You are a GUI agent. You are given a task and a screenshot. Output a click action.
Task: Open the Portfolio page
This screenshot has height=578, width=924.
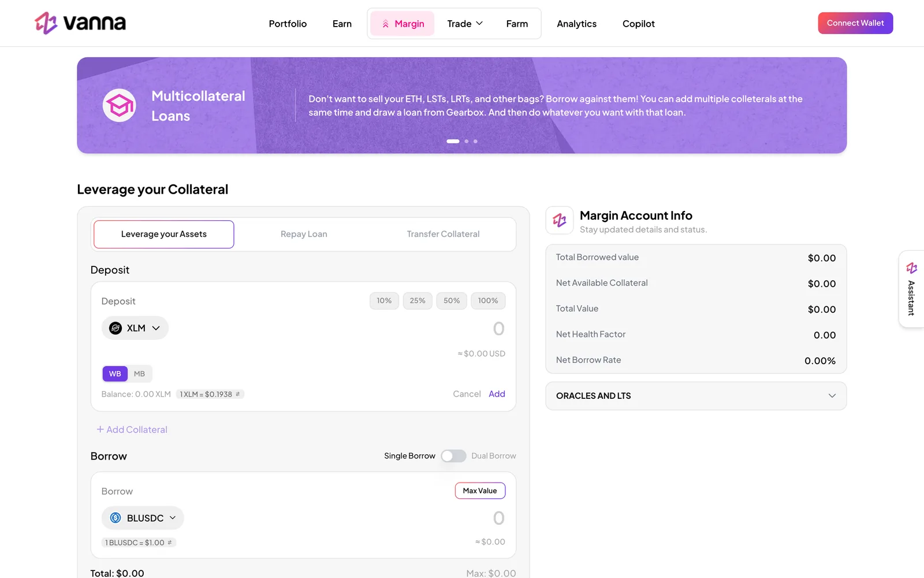point(288,24)
